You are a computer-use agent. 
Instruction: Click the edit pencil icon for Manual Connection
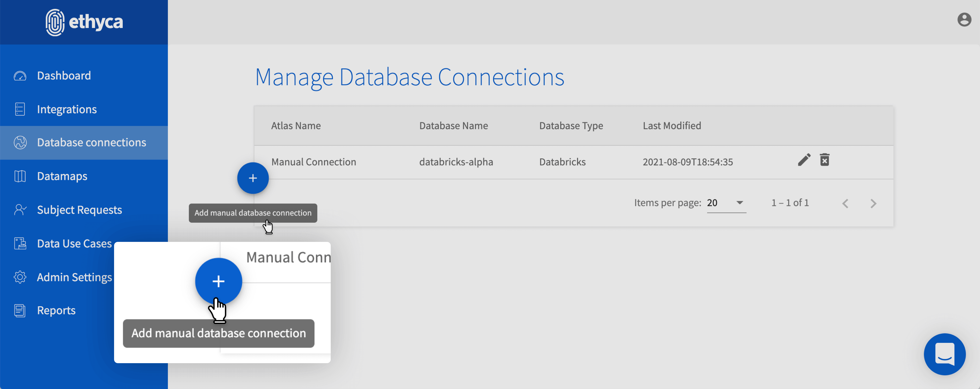(x=804, y=160)
